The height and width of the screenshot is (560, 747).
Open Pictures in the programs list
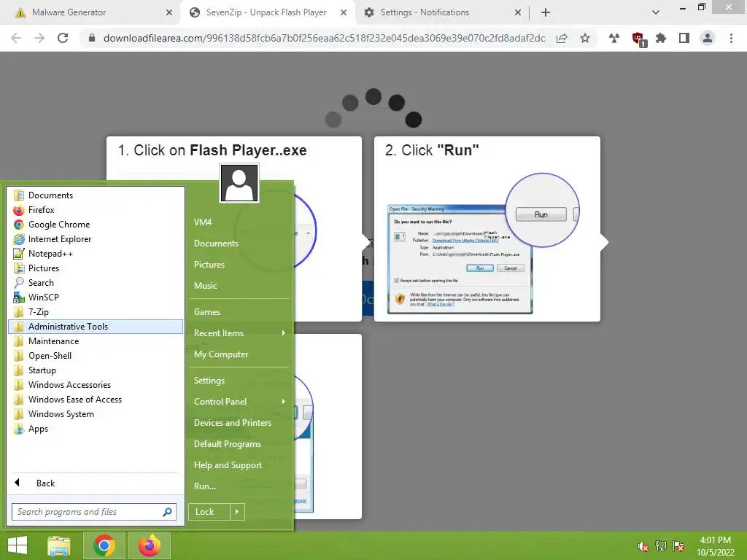96,268
